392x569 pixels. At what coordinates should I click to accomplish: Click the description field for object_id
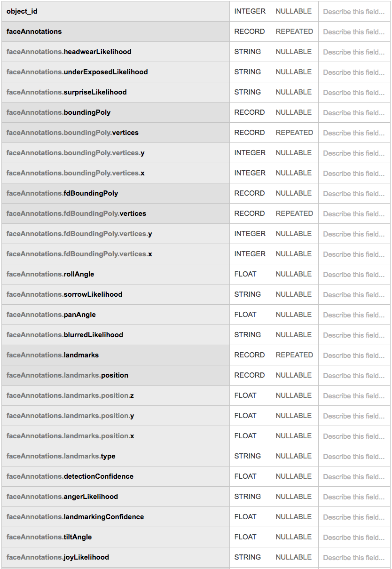[353, 12]
